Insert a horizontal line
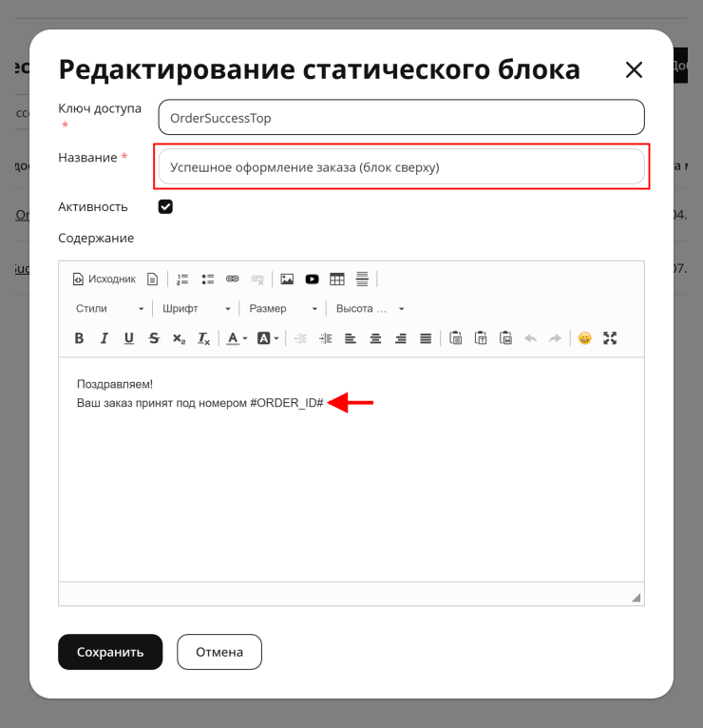This screenshot has width=703, height=728. [x=362, y=279]
